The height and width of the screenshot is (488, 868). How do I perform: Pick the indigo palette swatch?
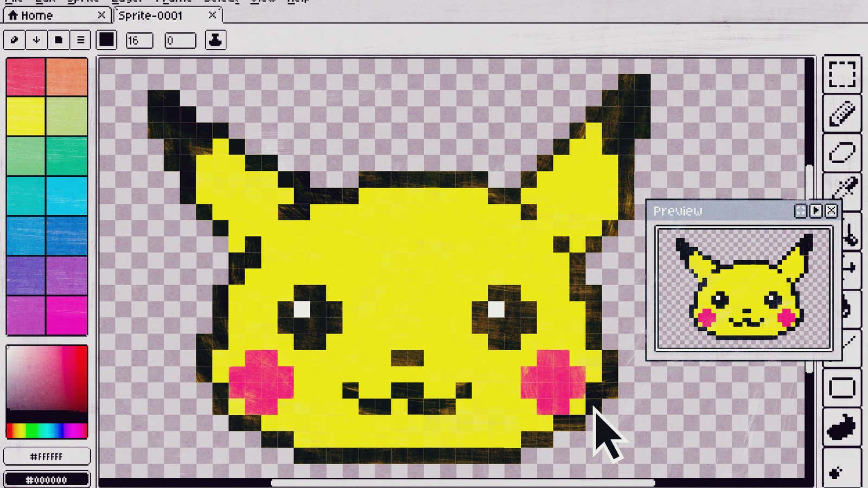(x=25, y=275)
